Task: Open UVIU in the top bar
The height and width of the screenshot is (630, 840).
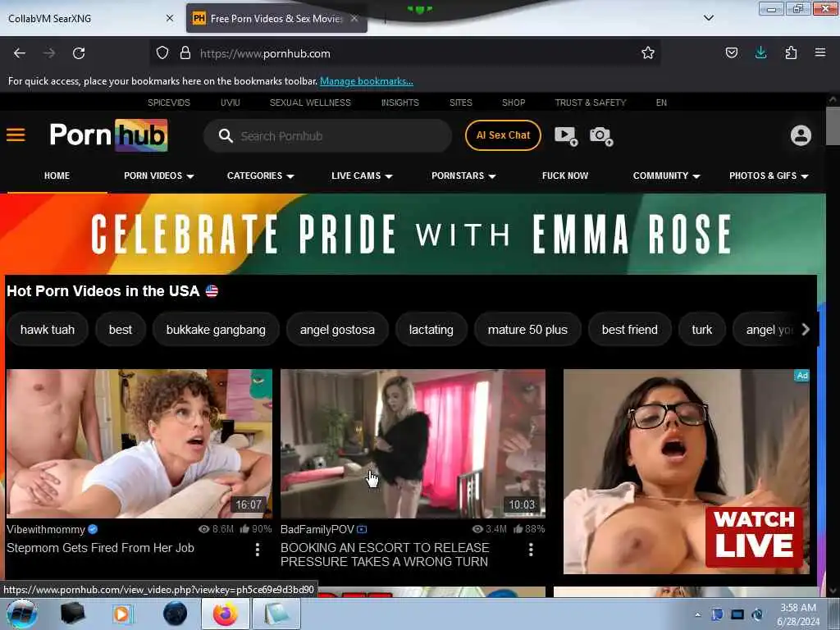Action: (x=231, y=103)
